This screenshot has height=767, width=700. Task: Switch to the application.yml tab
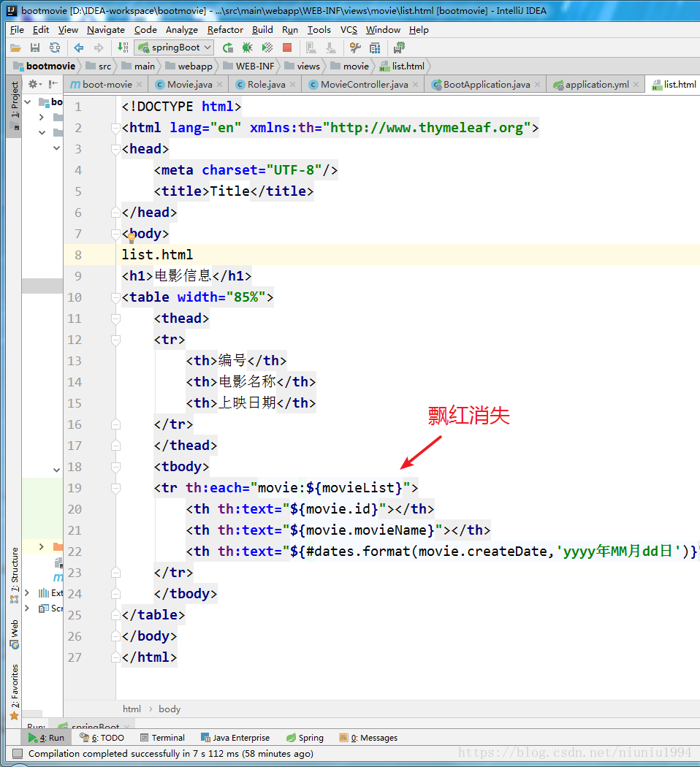click(x=597, y=85)
